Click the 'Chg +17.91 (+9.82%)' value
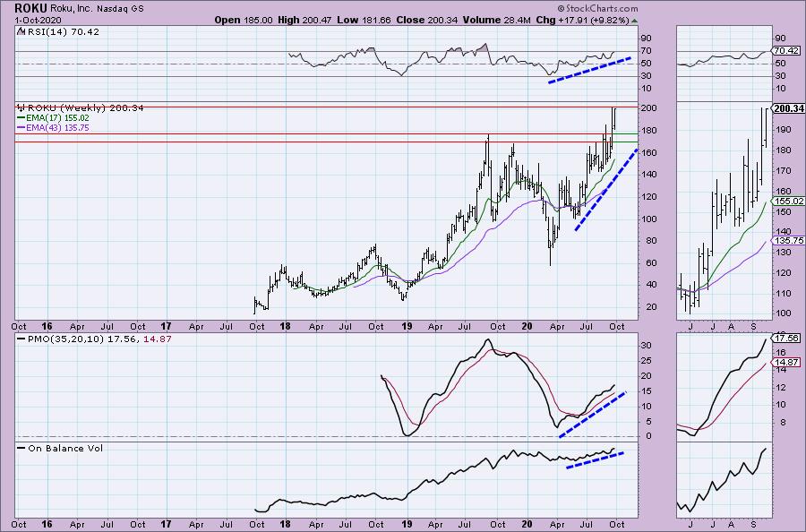This screenshot has width=806, height=532. point(582,20)
